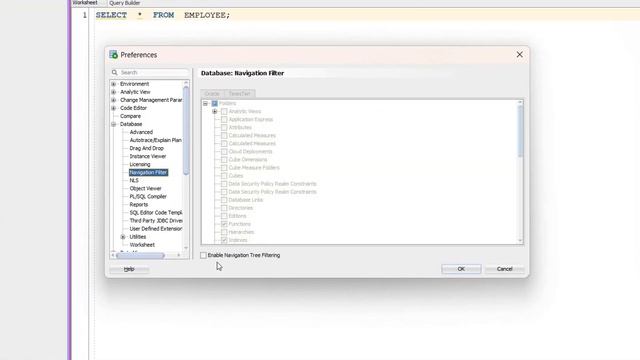Select Navigation Filter item
The width and height of the screenshot is (640, 360).
pos(148,172)
